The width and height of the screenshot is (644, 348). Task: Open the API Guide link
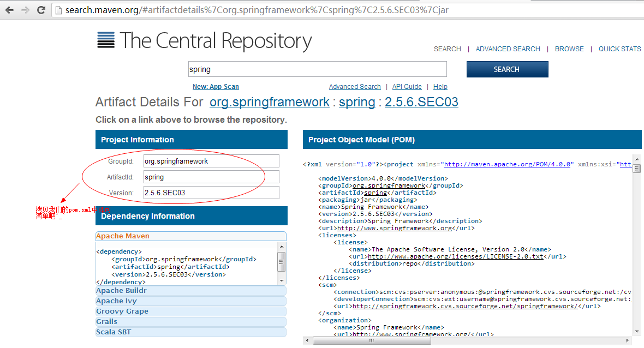pyautogui.click(x=407, y=87)
